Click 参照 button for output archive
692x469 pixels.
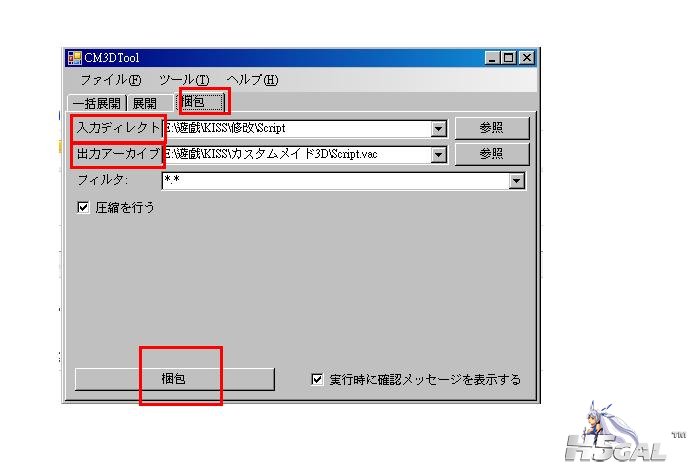pos(492,154)
